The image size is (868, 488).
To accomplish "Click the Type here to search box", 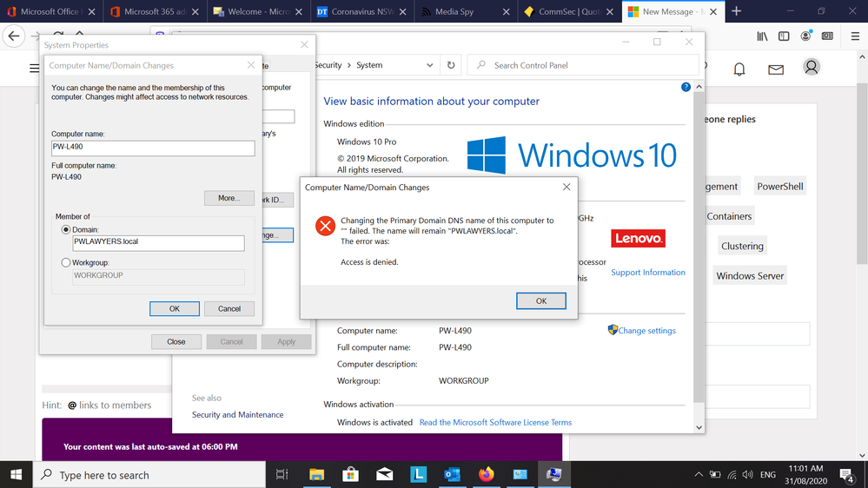I will (x=149, y=475).
